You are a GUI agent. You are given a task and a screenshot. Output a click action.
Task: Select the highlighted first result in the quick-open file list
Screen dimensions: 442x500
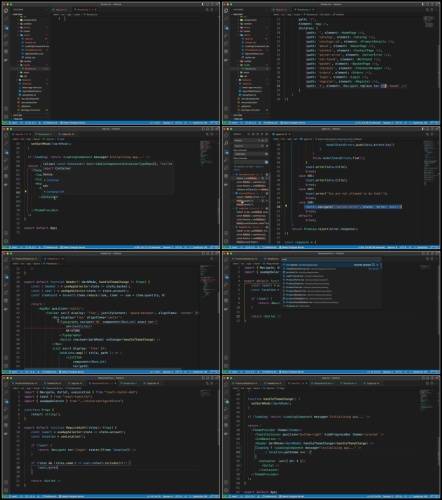point(332,265)
